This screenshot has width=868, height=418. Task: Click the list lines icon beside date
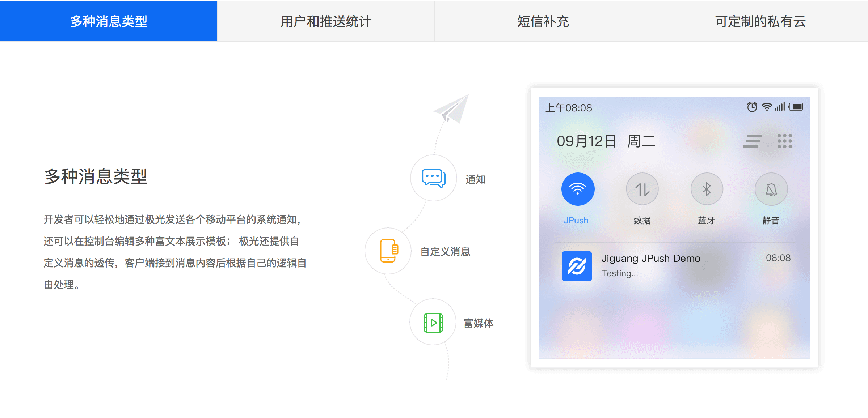tap(752, 141)
